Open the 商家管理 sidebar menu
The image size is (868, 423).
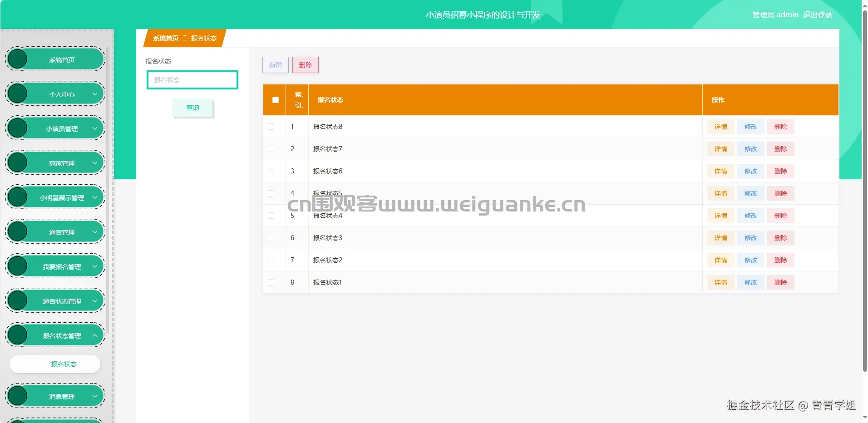pos(55,162)
